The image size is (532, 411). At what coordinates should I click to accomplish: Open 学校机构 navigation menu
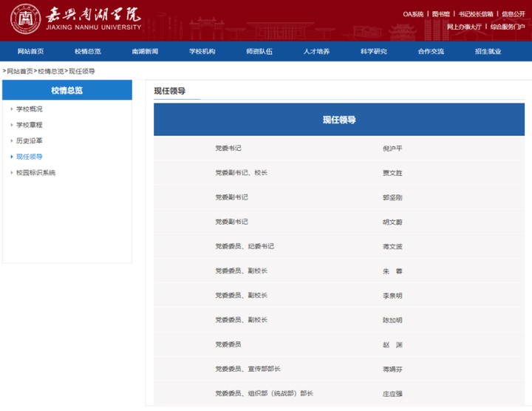[202, 52]
